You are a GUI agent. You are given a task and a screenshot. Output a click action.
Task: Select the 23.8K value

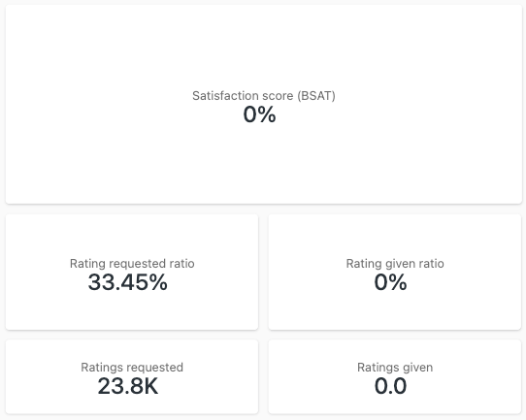pos(127,386)
